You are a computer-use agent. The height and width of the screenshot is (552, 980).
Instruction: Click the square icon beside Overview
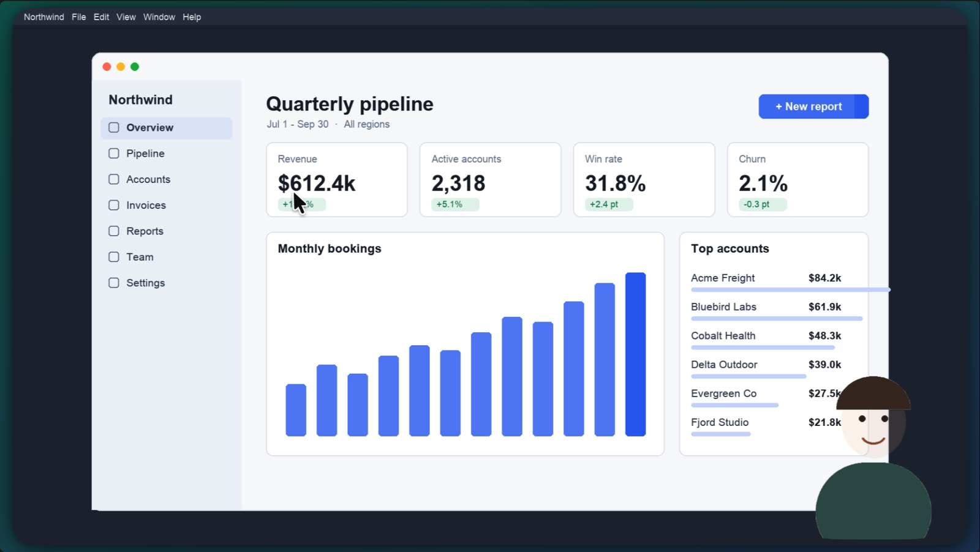[114, 127]
